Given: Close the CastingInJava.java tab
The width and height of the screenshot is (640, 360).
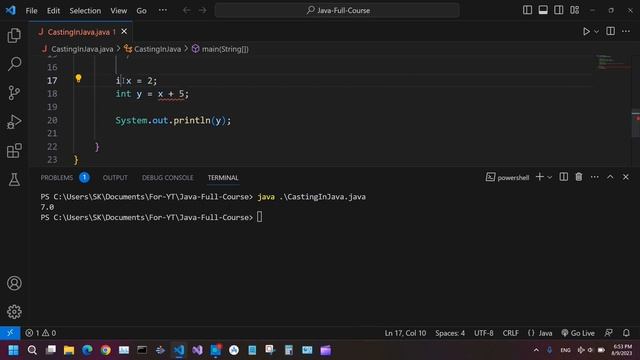Looking at the screenshot, I should click(124, 31).
